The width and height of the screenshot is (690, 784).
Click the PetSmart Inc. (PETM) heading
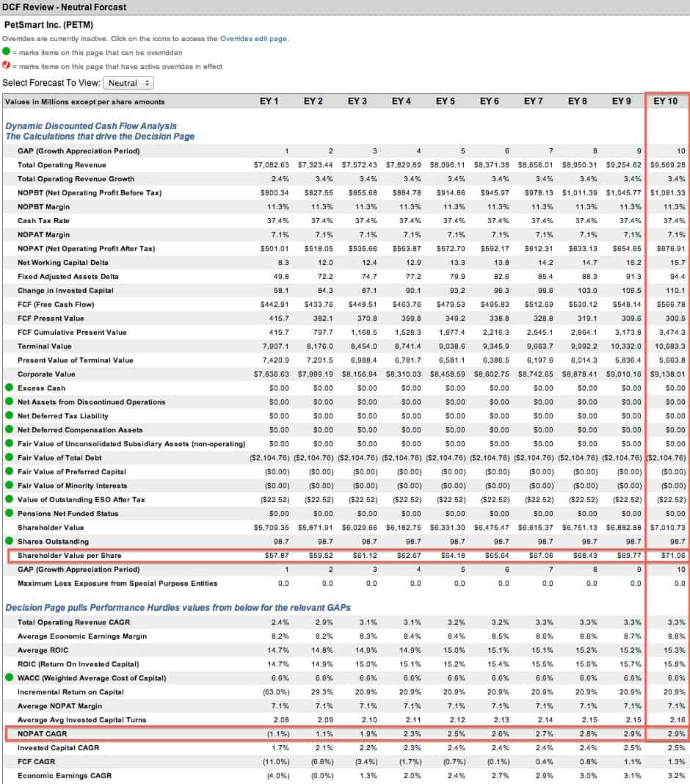(x=48, y=24)
